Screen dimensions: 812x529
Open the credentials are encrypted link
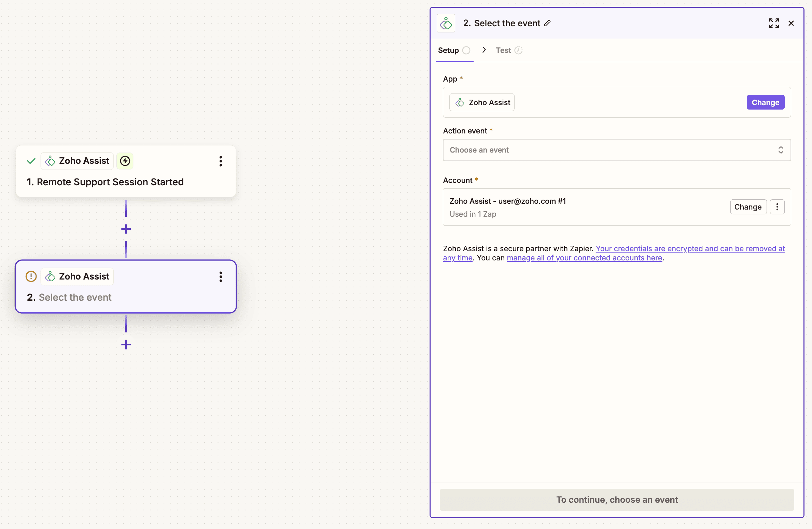point(690,249)
